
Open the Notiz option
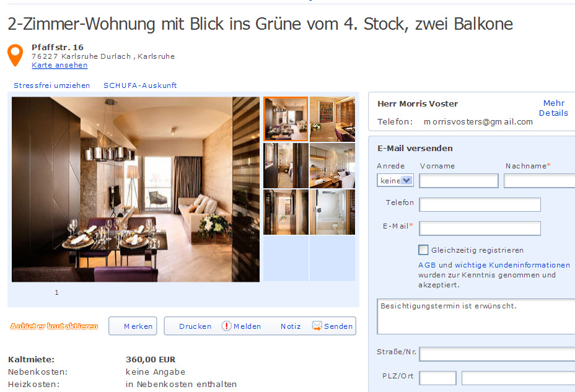(x=291, y=326)
